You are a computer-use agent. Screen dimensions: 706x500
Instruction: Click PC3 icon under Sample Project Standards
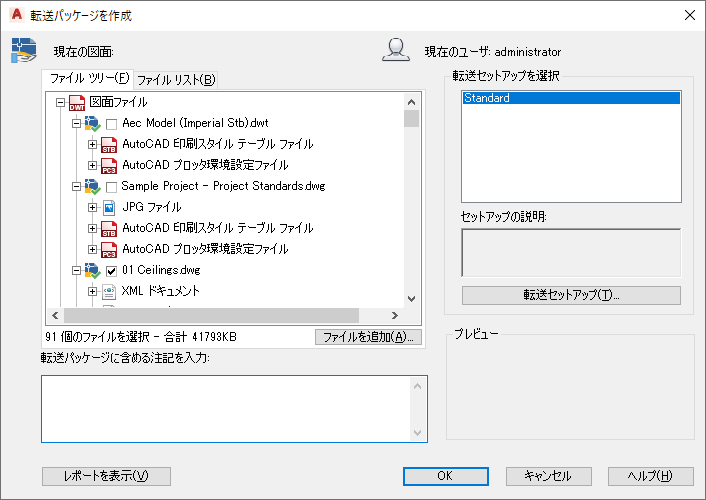(109, 250)
